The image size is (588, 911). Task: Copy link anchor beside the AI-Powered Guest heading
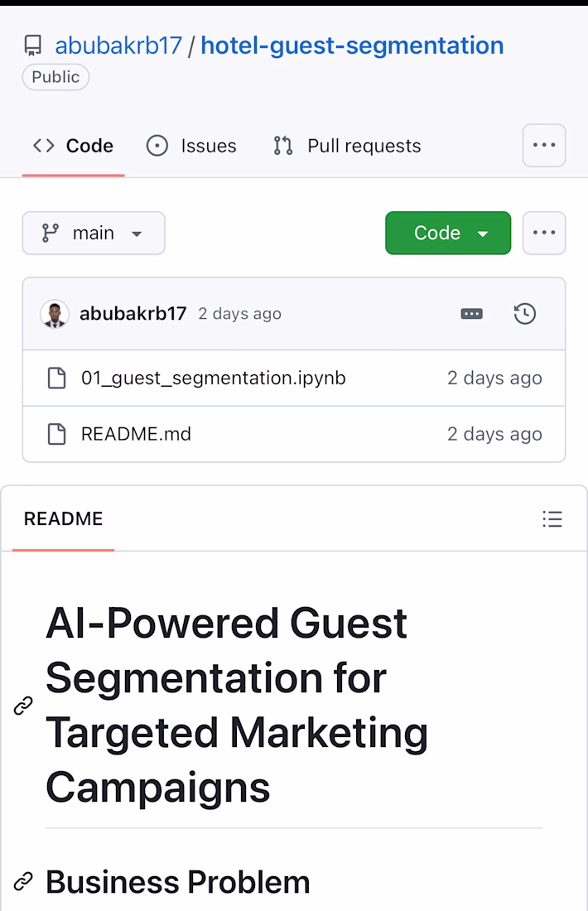[23, 706]
